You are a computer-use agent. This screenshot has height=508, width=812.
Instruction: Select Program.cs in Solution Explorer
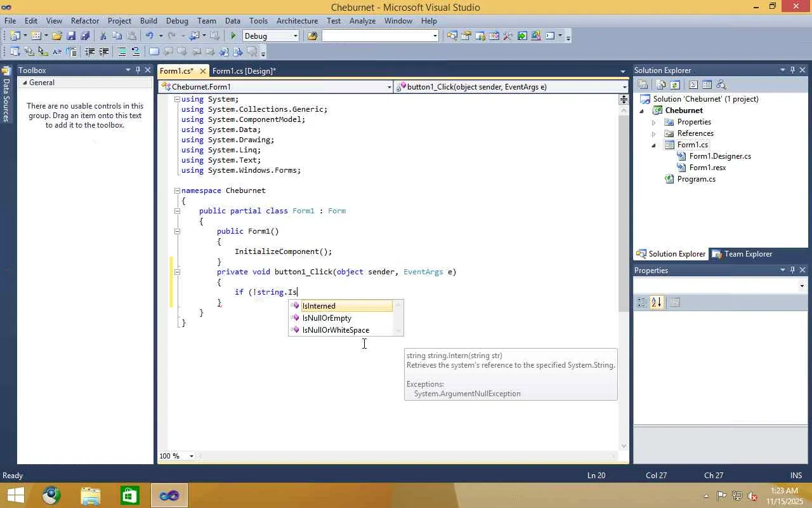[x=696, y=179]
